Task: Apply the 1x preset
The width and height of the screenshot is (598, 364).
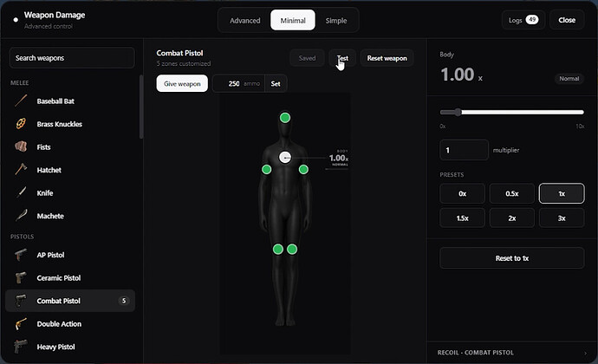Action: (562, 193)
